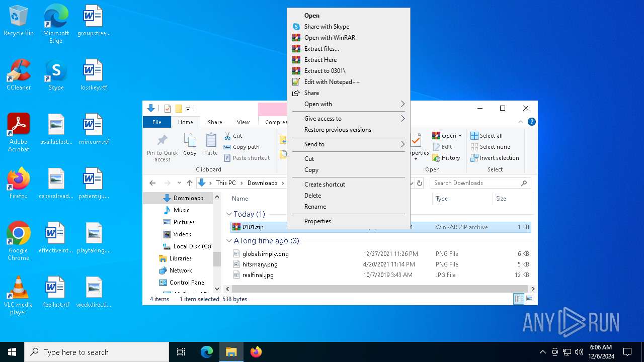
Task: Select feellast.rtf file on desktop
Action: (x=56, y=292)
